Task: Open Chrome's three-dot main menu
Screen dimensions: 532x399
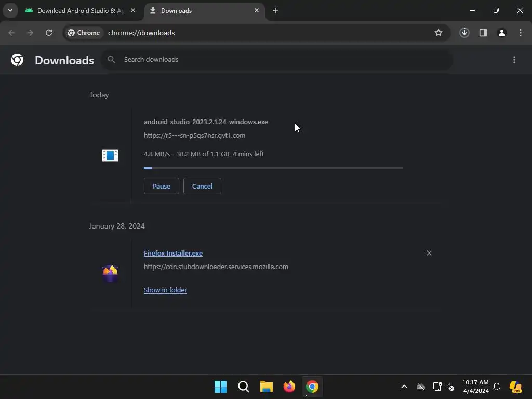Action: [x=520, y=33]
